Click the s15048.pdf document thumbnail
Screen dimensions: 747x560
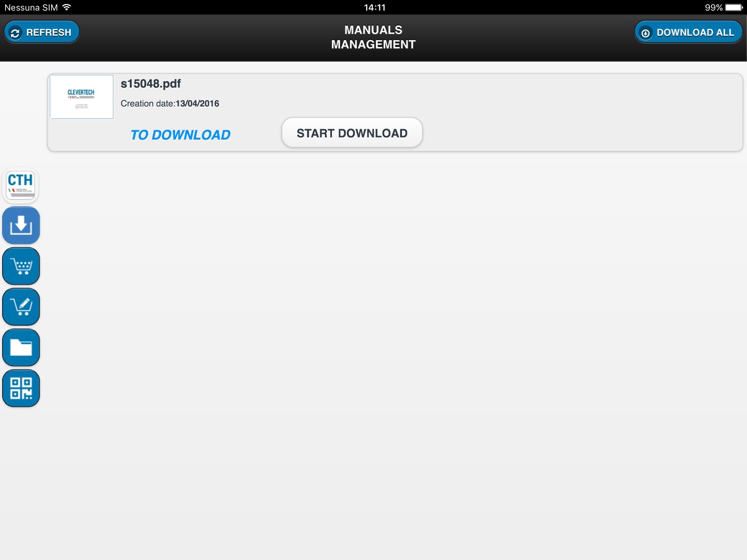(82, 97)
